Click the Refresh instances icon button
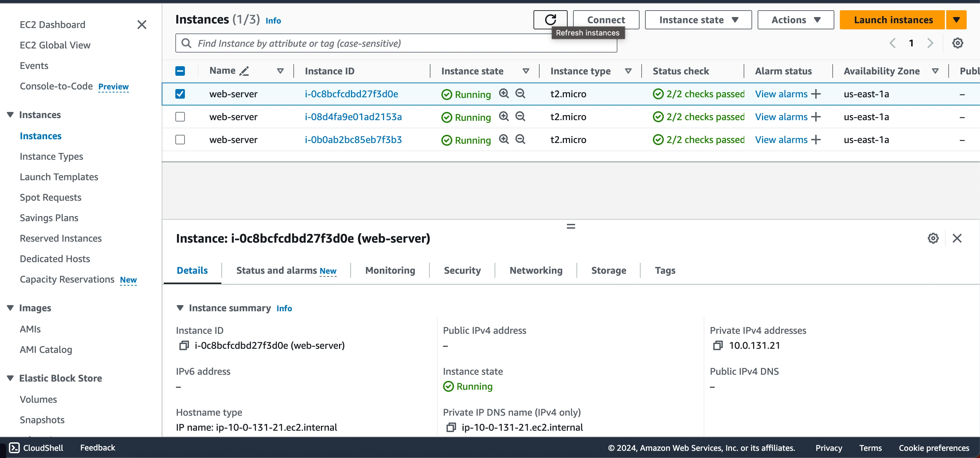 [x=550, y=20]
